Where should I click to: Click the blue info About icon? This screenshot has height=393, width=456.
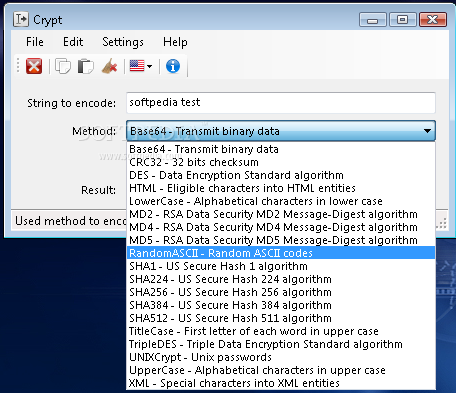pyautogui.click(x=173, y=66)
